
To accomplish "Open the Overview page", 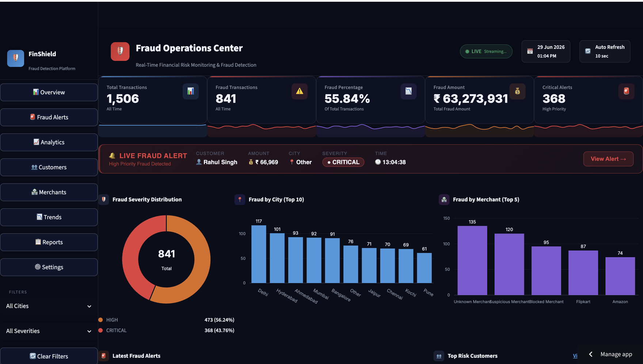I will (x=49, y=92).
